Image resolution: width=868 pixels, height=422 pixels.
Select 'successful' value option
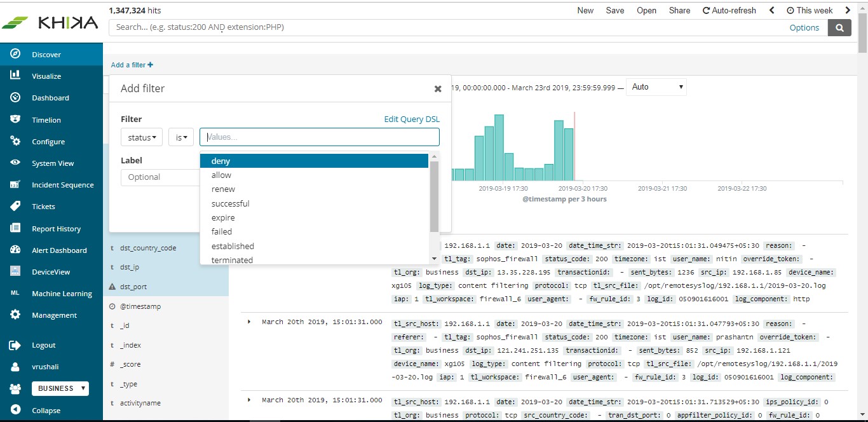pyautogui.click(x=314, y=203)
